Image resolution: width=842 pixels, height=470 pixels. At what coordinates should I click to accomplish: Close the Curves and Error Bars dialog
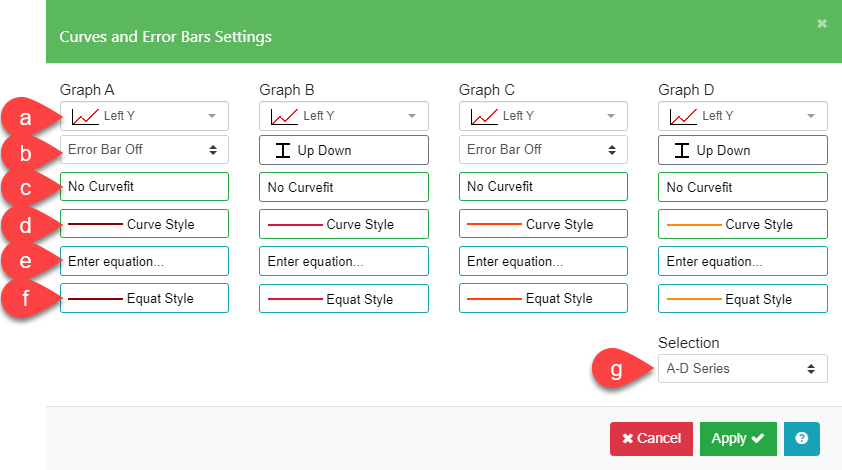(822, 23)
